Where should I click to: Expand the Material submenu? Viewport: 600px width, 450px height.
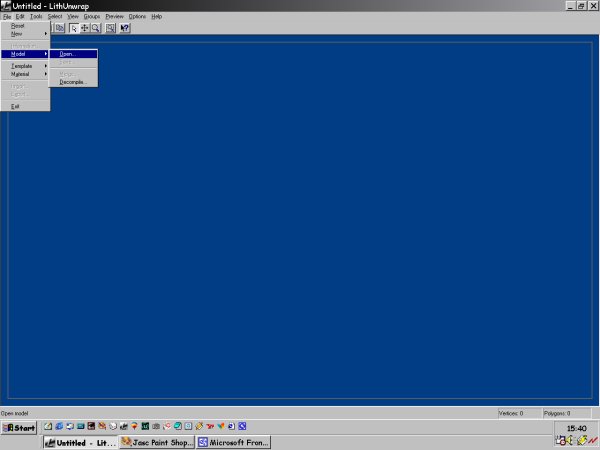25,74
